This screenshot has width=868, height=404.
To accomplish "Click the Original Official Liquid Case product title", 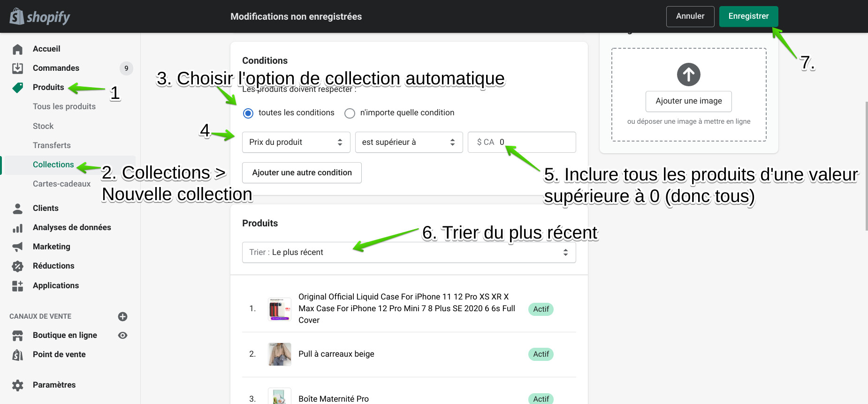I will coord(407,308).
